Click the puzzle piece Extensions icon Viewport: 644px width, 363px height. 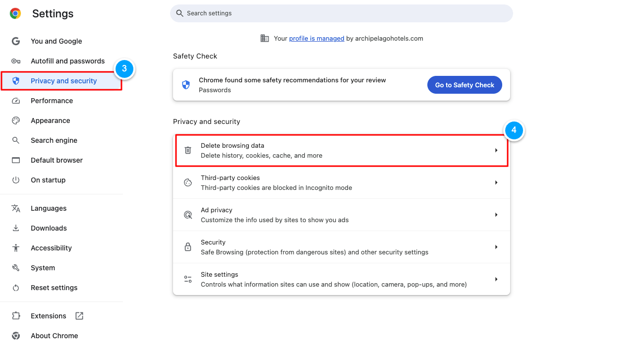(x=16, y=316)
